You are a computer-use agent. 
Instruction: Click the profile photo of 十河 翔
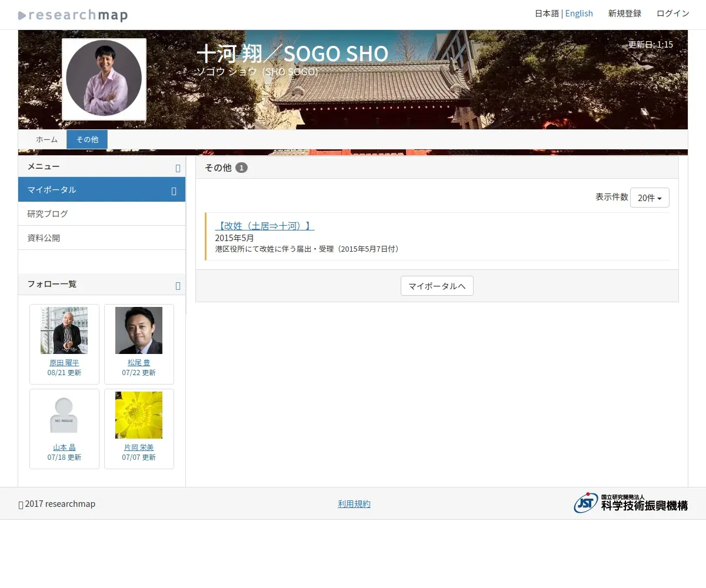[104, 79]
